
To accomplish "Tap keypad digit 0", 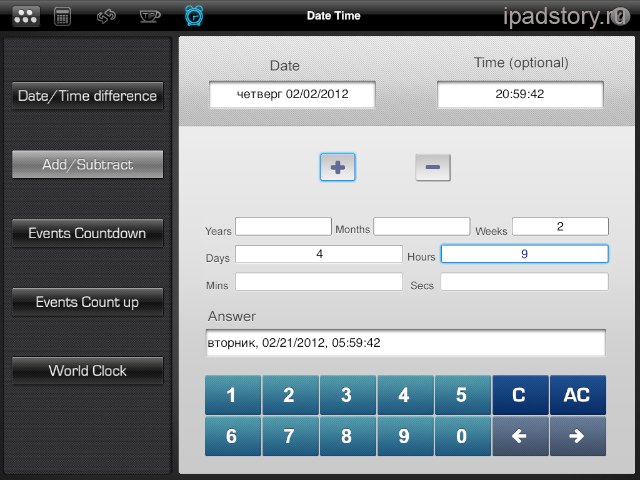I will click(x=463, y=436).
